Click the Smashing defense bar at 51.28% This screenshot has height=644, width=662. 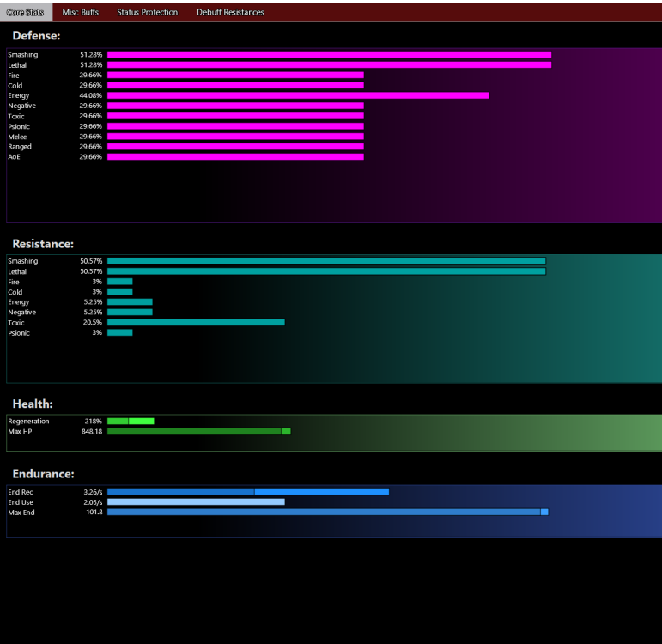tap(329, 54)
